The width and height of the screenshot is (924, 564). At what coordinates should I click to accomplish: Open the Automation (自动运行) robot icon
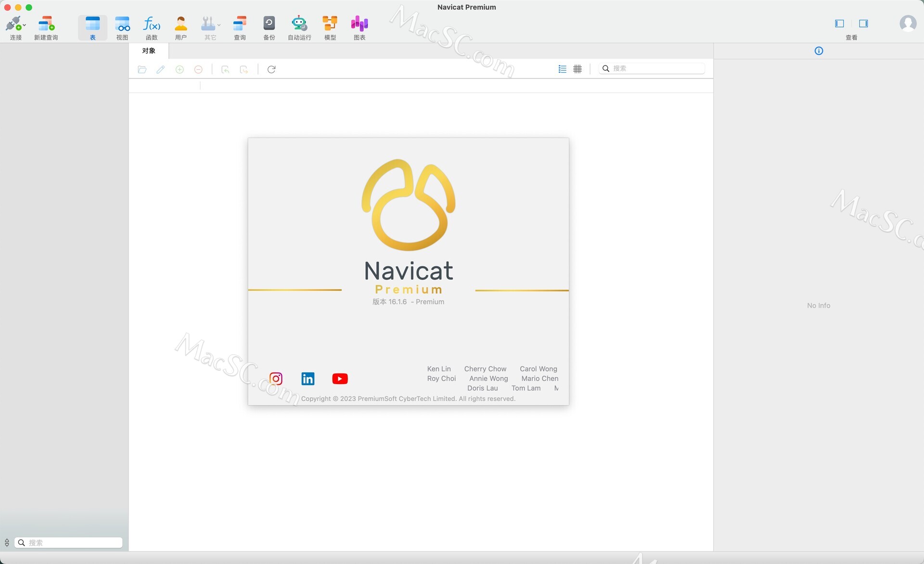tap(299, 24)
